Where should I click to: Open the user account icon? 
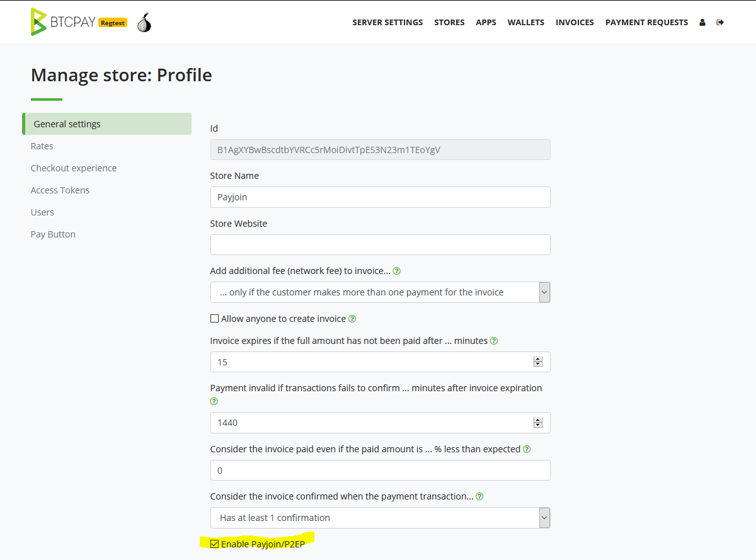[x=702, y=22]
